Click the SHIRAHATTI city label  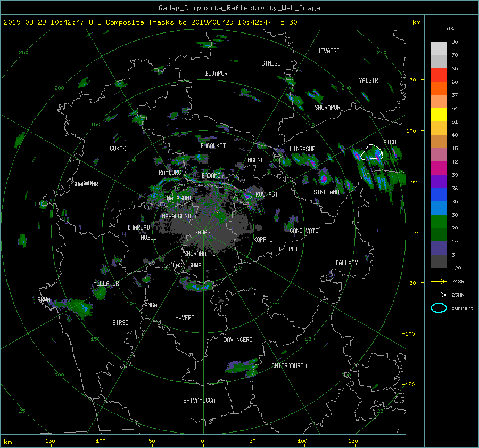tap(200, 253)
